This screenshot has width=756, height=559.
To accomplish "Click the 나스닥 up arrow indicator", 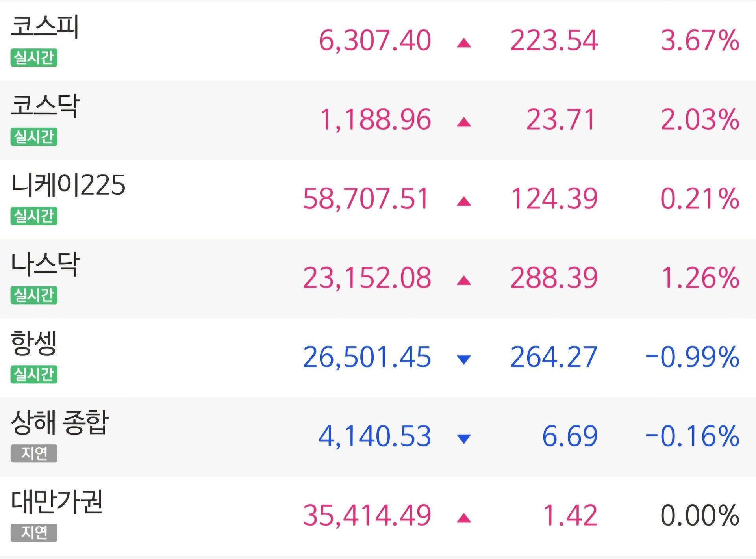I will (x=464, y=280).
